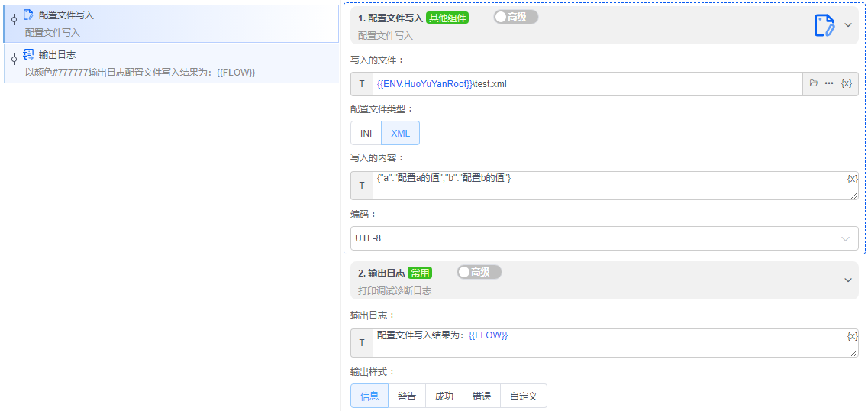This screenshot has height=411, width=868.
Task: Insert variable {x} in written file field
Action: [846, 83]
